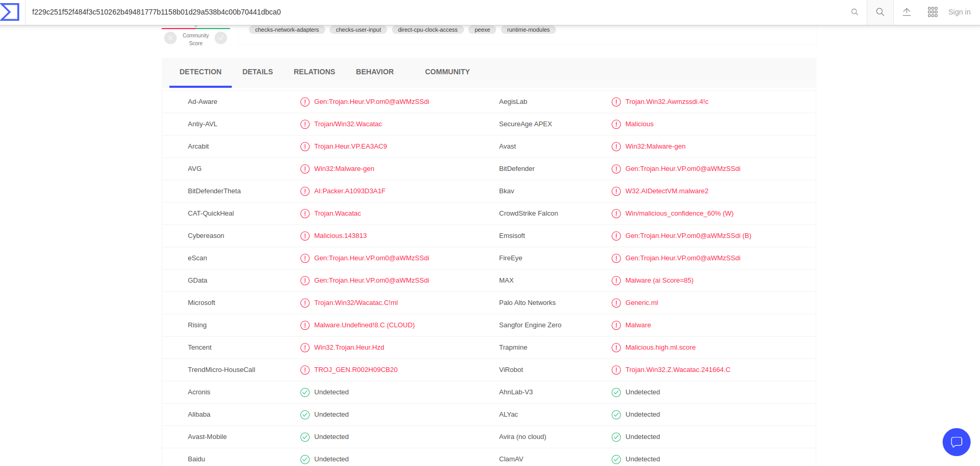Open the RELATIONS tab
Viewport: 980px width, 466px height.
click(x=314, y=72)
